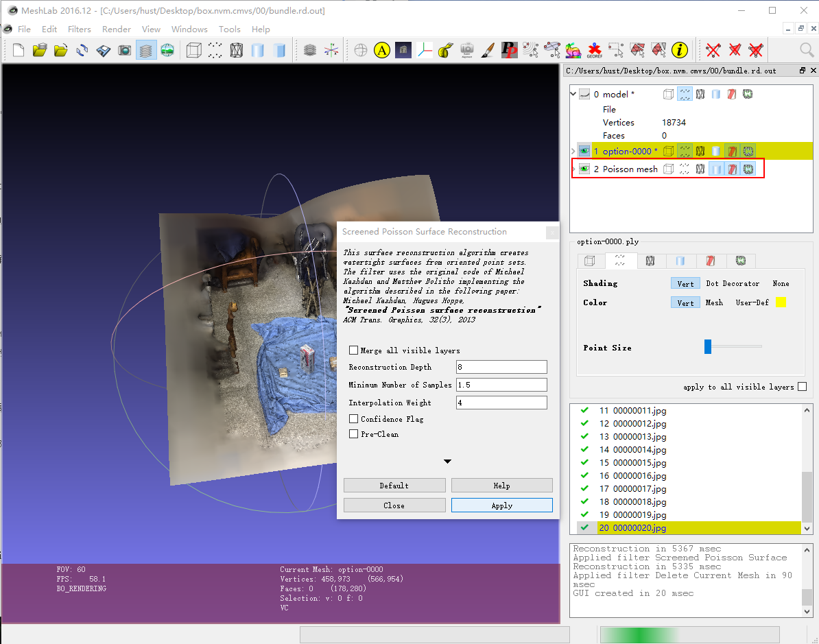Expand the option-0000 layer entry
This screenshot has width=819, height=644.
pos(573,150)
